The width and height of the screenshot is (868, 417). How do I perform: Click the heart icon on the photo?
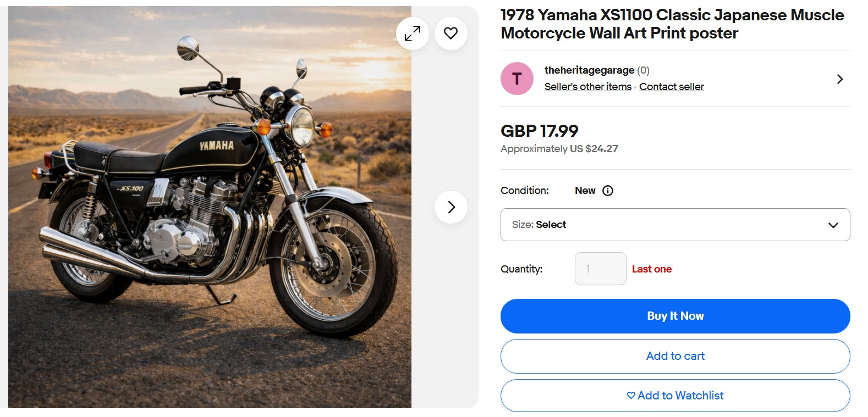coord(451,34)
